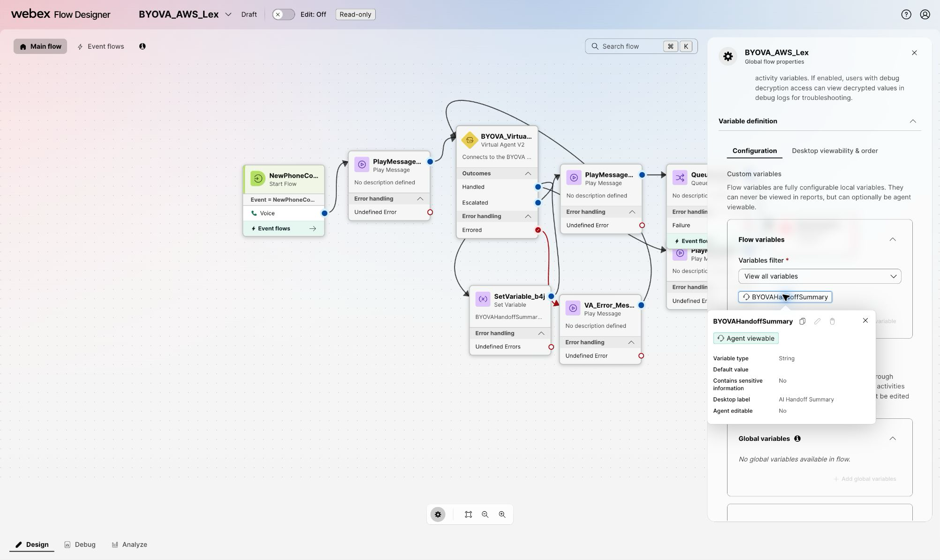Click the zoom in magnifier icon
The width and height of the screenshot is (940, 560).
pos(502,515)
